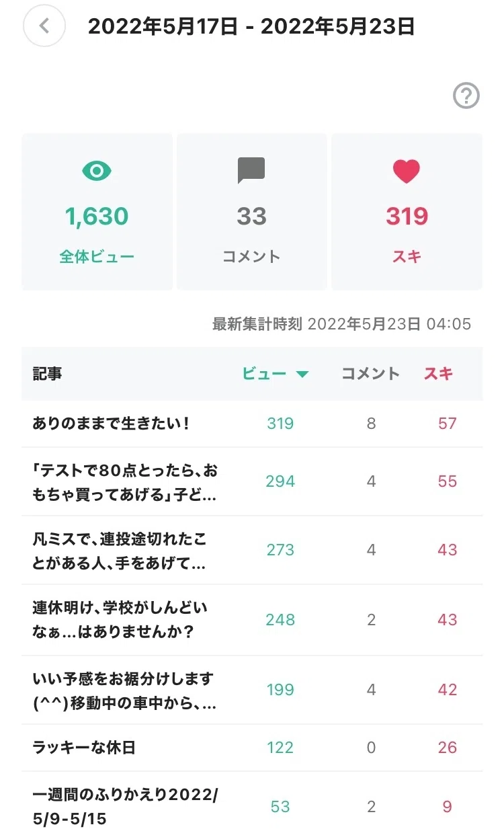504x831 pixels.
Task: Select the コメント 33 card
Action: click(x=252, y=211)
